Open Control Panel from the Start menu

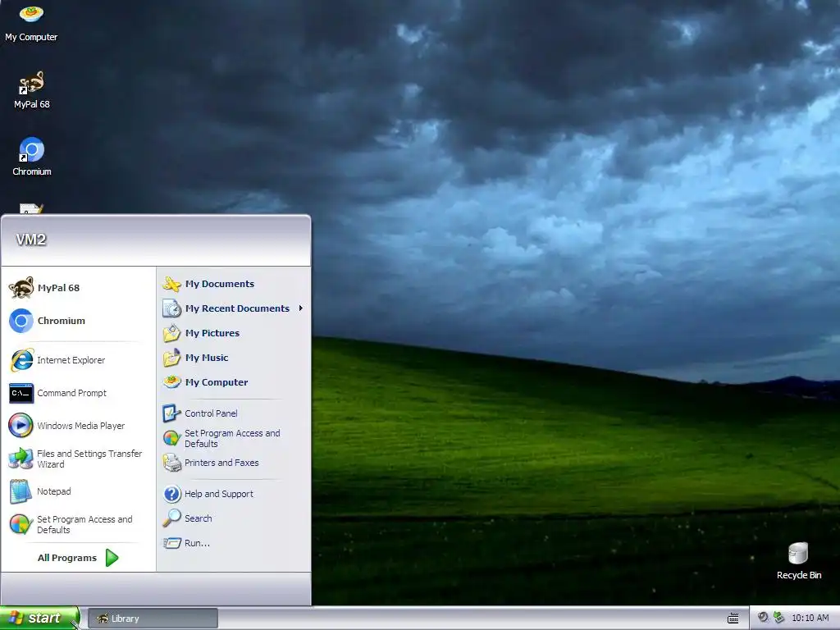pyautogui.click(x=234, y=413)
